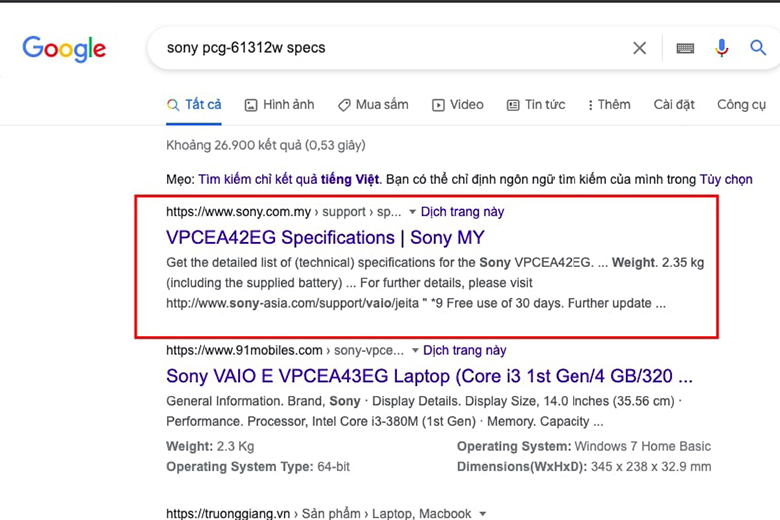Click 'Dịch trang này' for sony.com.my result
Image resolution: width=780 pixels, height=520 pixels.
pos(463,212)
